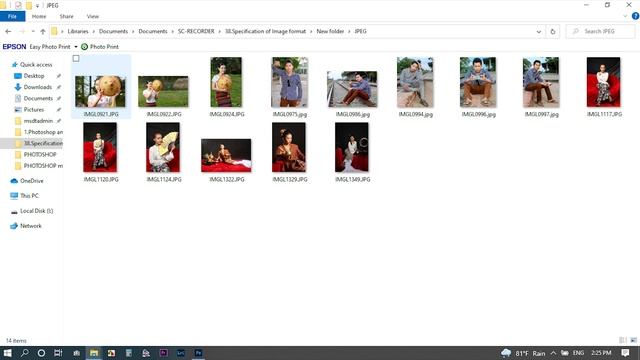This screenshot has height=360, width=640.
Task: Open taskbar Search magnifier
Action: (24, 353)
